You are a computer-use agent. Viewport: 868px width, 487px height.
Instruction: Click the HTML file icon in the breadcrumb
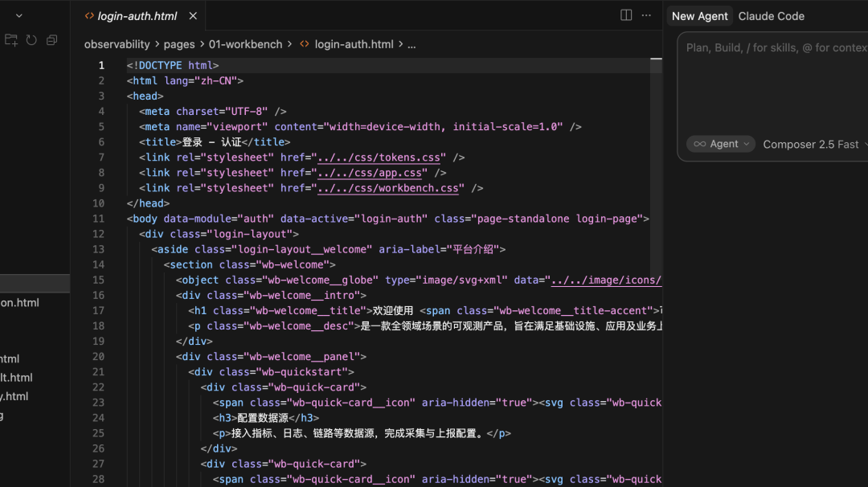coord(305,43)
